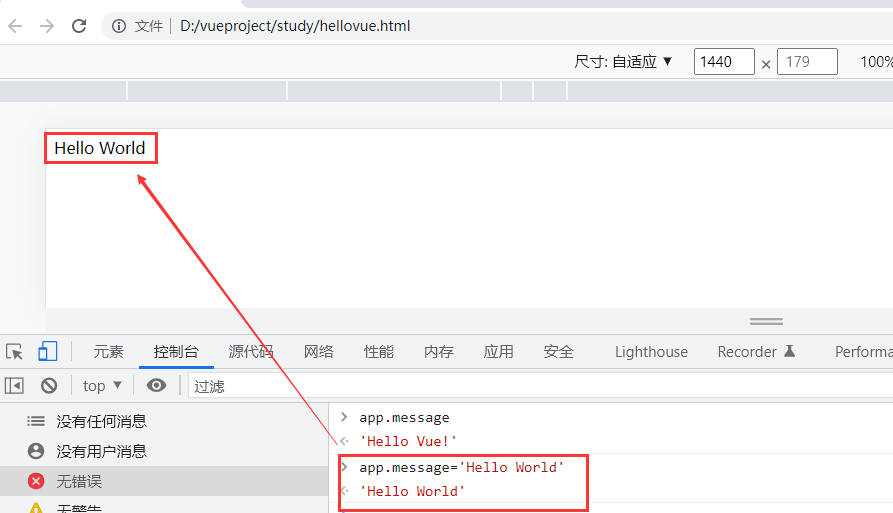Click the 过滤 console filter field
Viewport: 893px width, 513px height.
coord(500,385)
